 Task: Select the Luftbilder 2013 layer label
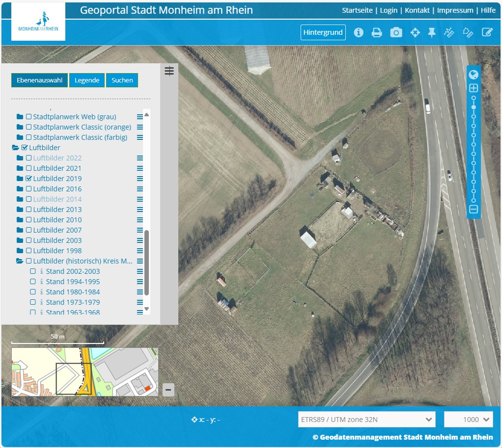coord(57,210)
